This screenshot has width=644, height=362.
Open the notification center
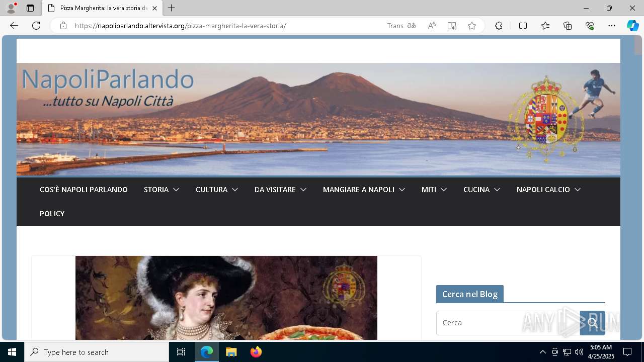[x=627, y=352]
